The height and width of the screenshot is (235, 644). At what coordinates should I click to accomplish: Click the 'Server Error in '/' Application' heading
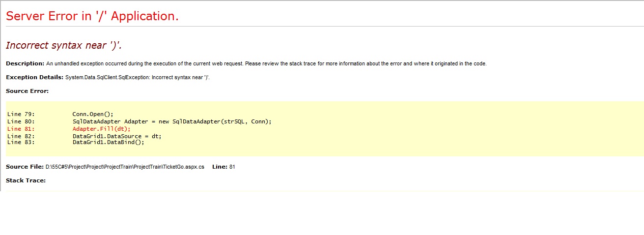(x=92, y=16)
